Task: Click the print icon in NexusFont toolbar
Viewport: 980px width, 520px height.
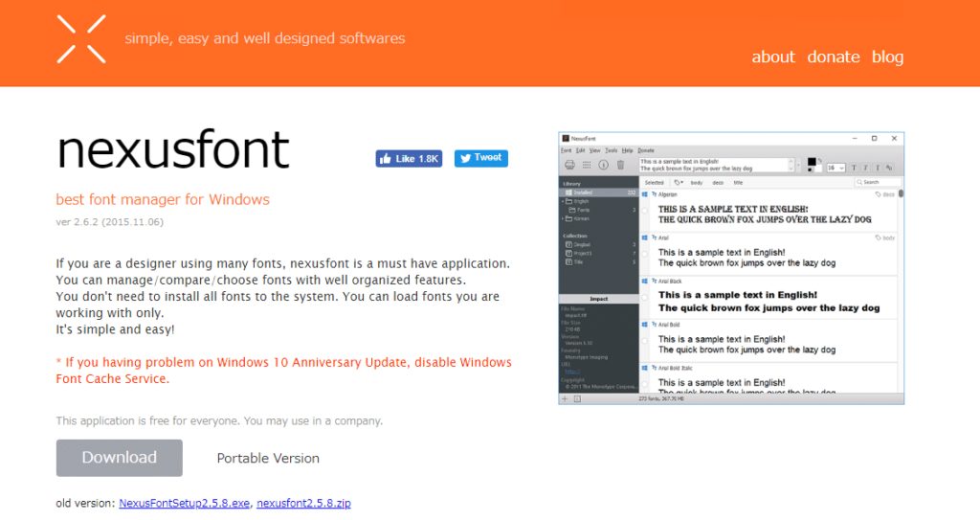Action: pos(569,166)
